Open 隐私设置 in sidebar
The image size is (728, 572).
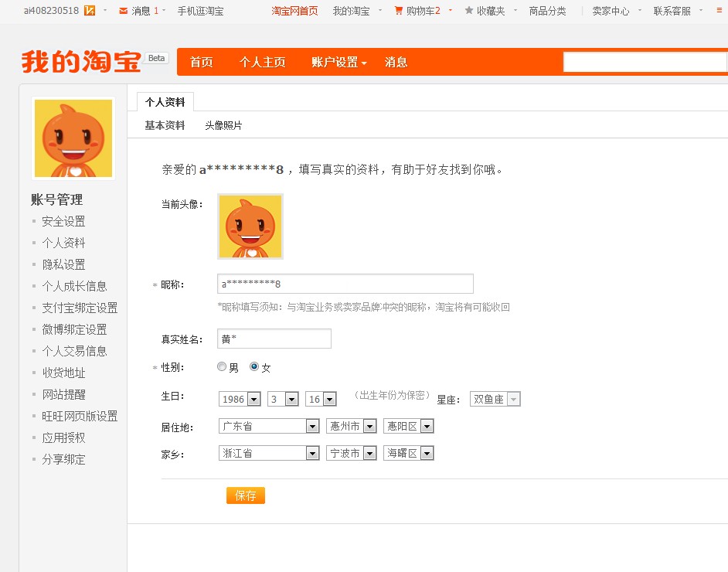point(63,264)
